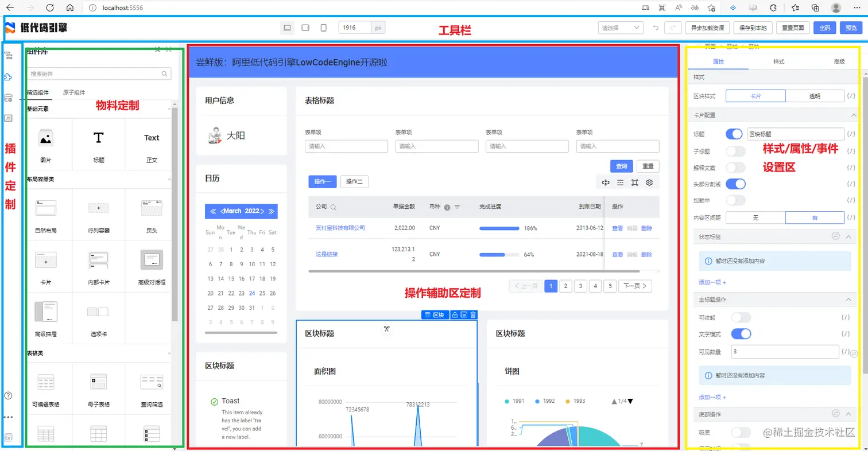Screen dimensions: 868x451
Task: Toggle the 加载中 switch
Action: tap(735, 200)
